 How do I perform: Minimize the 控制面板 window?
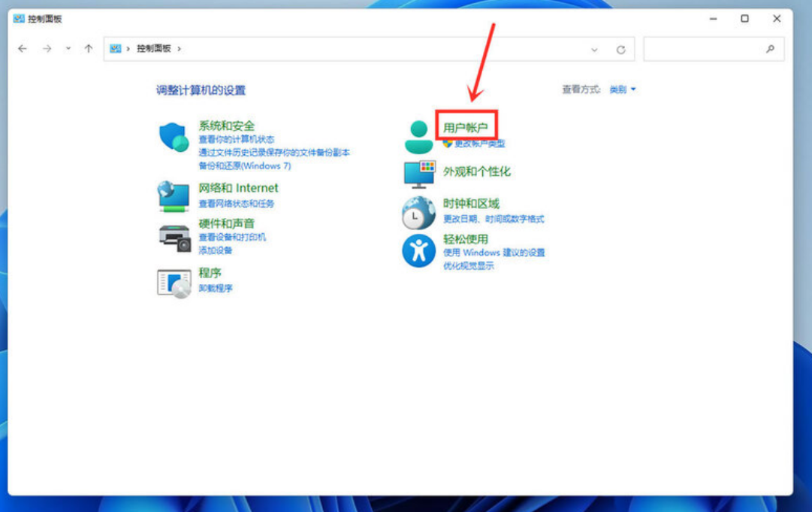click(x=713, y=19)
